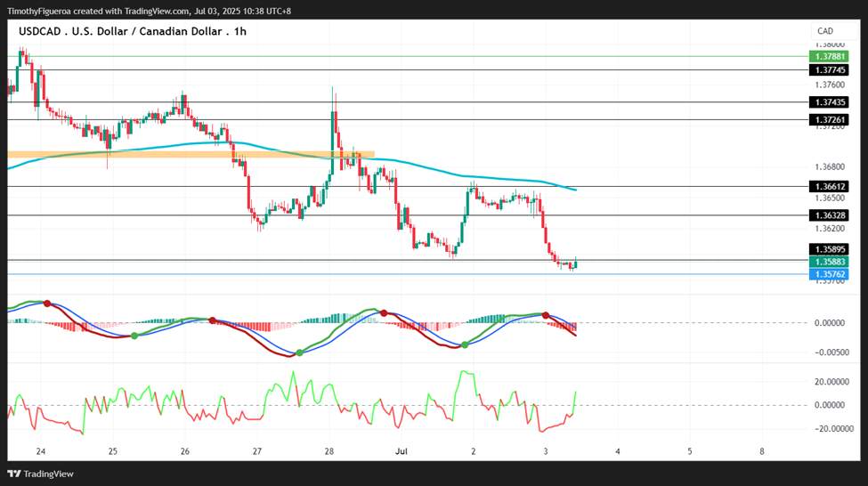
Task: Click the date label 26 on time axis
Action: [185, 451]
